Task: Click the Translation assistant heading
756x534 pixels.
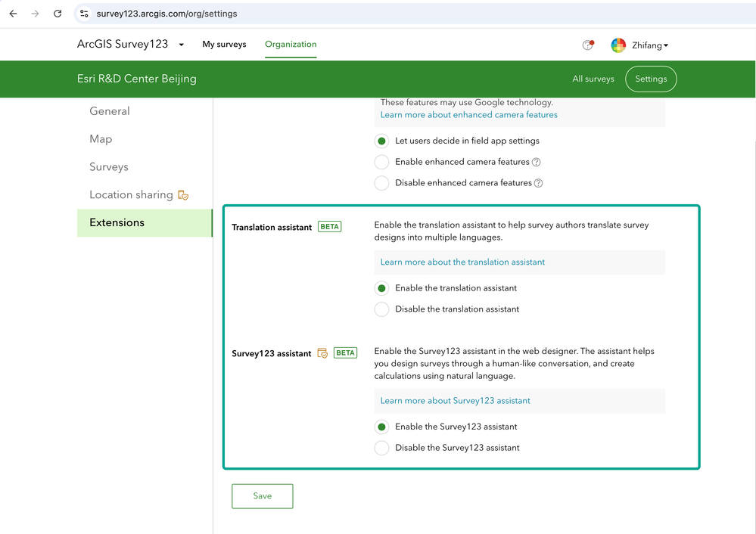Action: 272,227
